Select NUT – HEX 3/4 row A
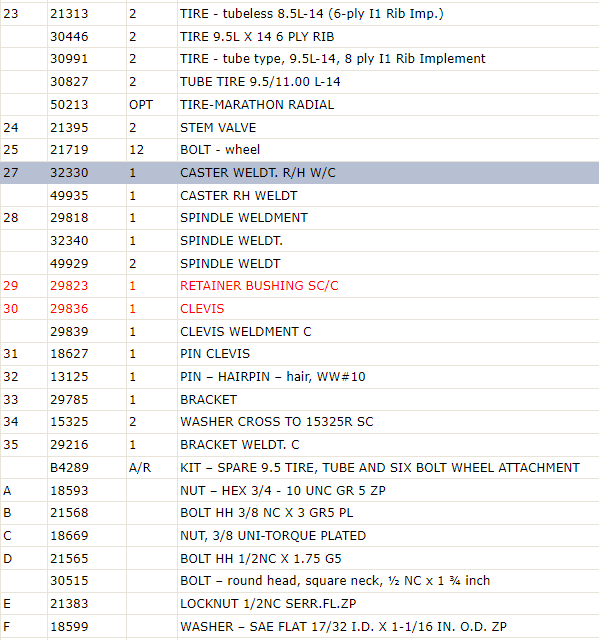The width and height of the screenshot is (599, 640). pos(300,490)
